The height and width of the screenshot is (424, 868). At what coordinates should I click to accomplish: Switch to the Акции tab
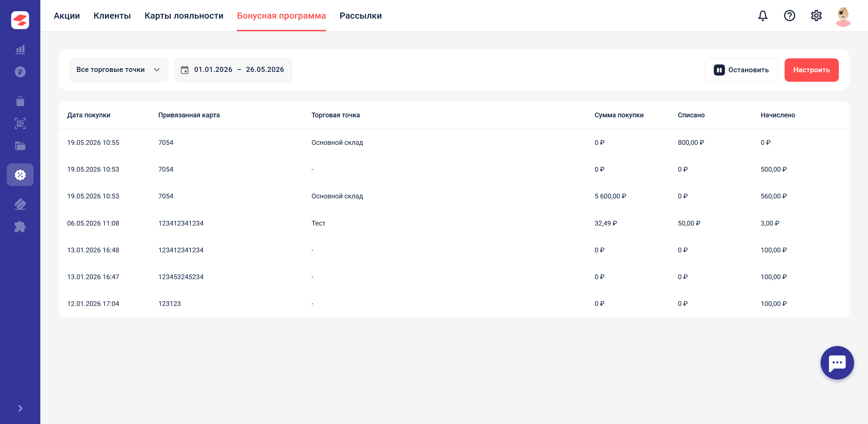pyautogui.click(x=67, y=16)
